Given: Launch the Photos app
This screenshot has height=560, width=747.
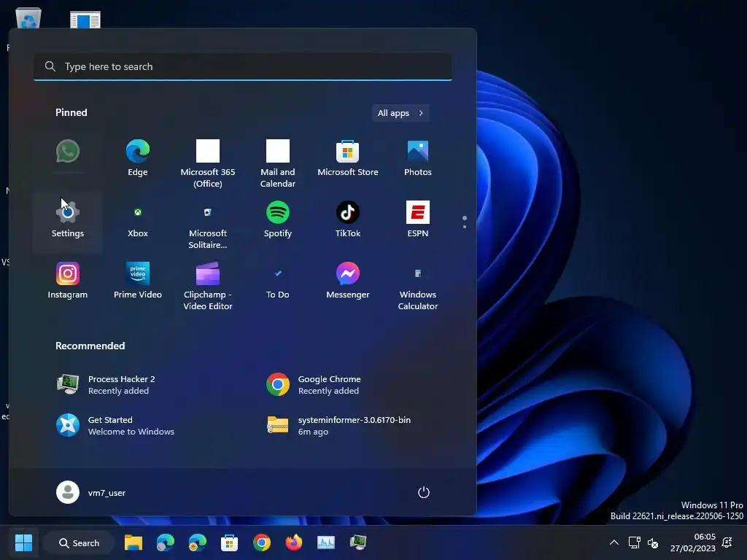Looking at the screenshot, I should click(x=418, y=158).
